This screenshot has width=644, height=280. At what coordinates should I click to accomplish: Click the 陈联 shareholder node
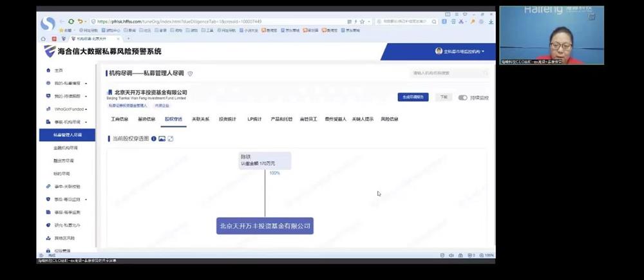click(x=265, y=160)
